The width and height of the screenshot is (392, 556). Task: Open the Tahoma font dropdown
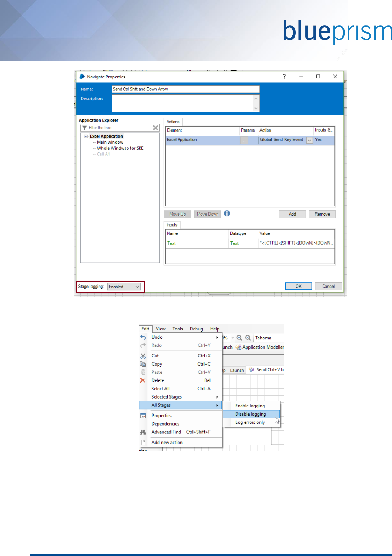268,338
